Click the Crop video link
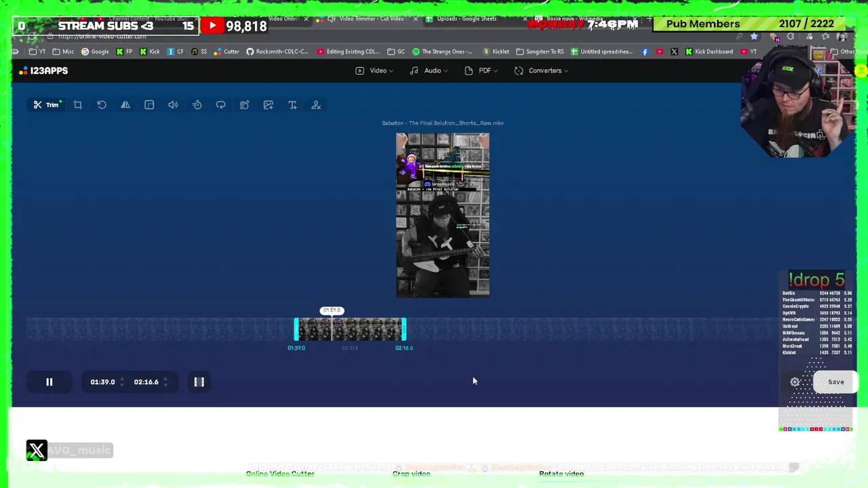 tap(412, 474)
